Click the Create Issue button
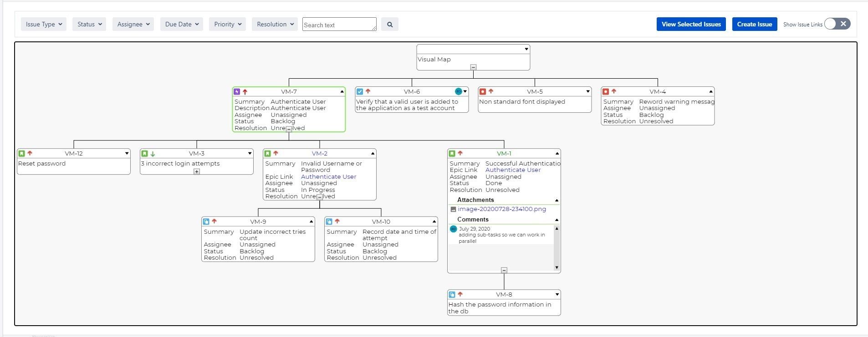 pyautogui.click(x=755, y=25)
